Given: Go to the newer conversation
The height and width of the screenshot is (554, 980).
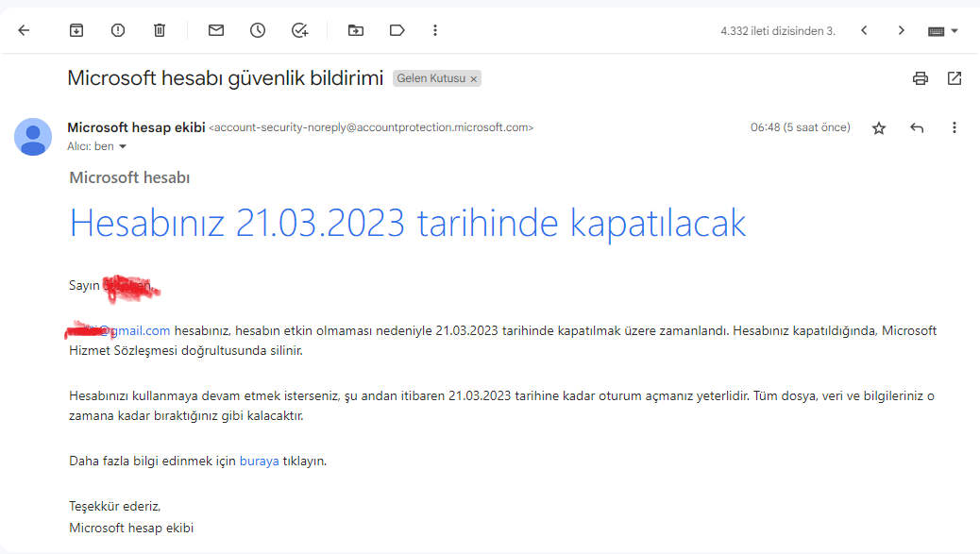Looking at the screenshot, I should pyautogui.click(x=864, y=30).
